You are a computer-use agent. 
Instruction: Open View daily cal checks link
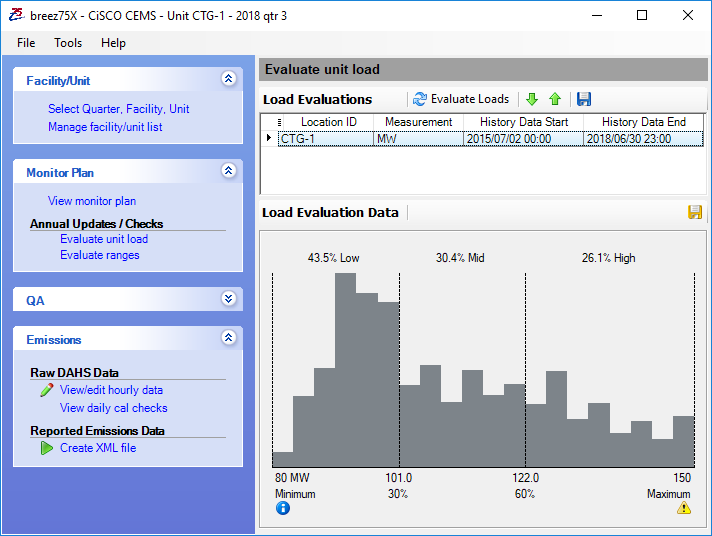click(114, 408)
